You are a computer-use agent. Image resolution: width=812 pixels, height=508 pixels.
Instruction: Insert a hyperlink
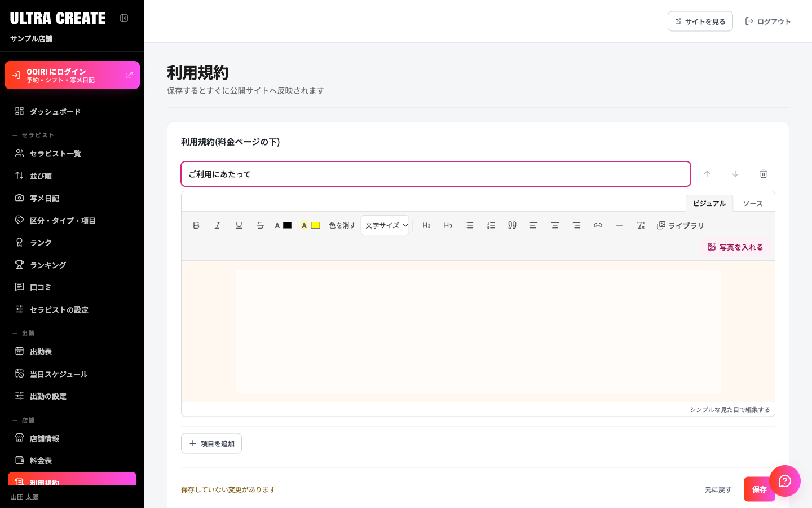pos(598,225)
